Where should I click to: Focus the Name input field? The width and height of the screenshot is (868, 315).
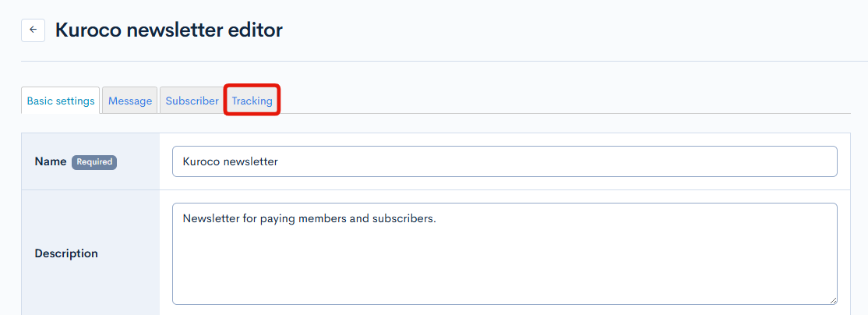click(504, 161)
